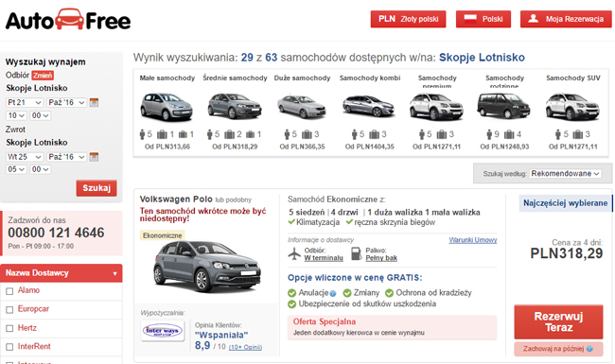
Task: Click the Rezerwuj Teraz button
Action: click(x=558, y=321)
